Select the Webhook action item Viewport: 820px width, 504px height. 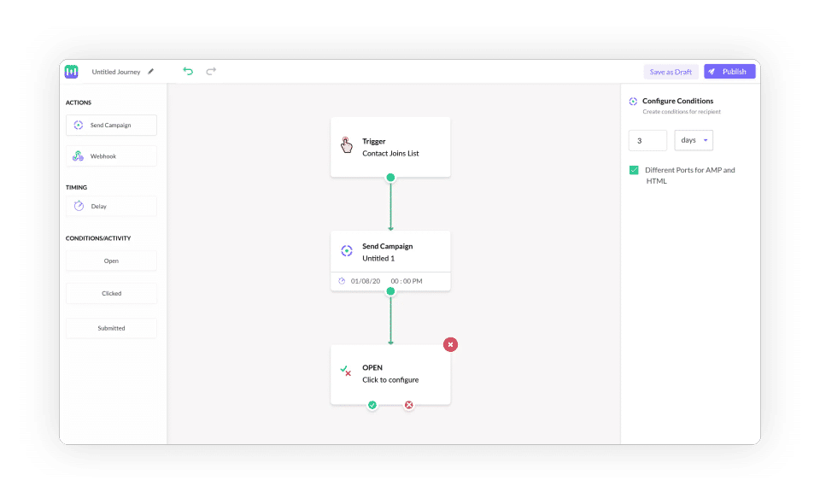coord(111,155)
